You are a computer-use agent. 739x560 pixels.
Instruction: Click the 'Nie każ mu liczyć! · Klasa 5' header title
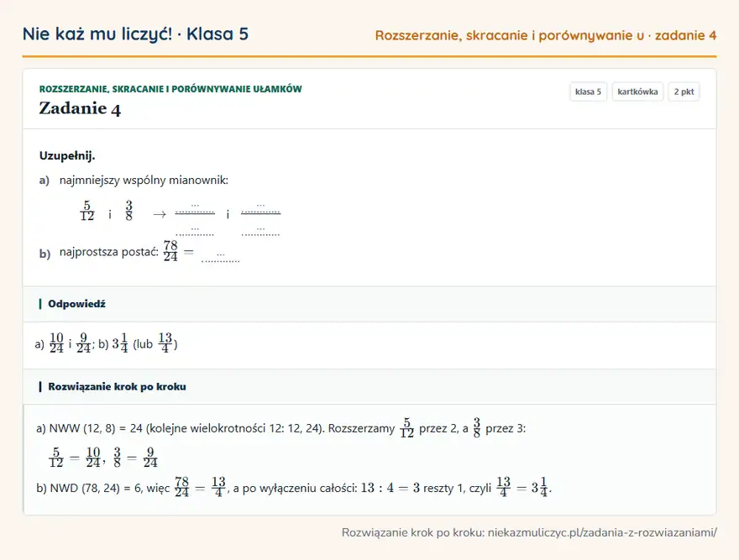pos(135,34)
